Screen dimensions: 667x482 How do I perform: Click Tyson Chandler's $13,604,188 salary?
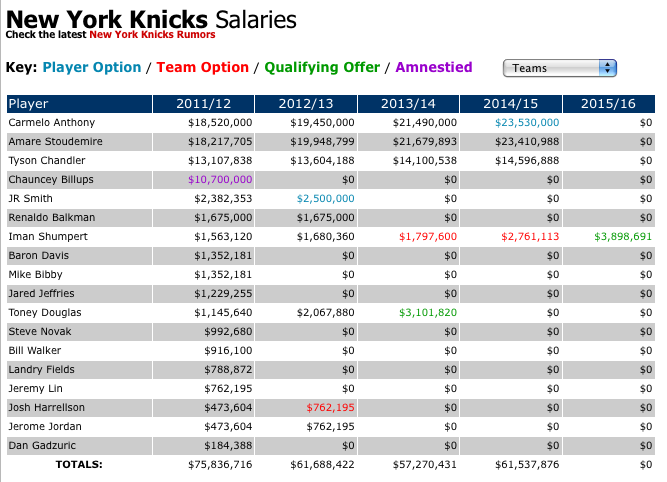tap(322, 160)
